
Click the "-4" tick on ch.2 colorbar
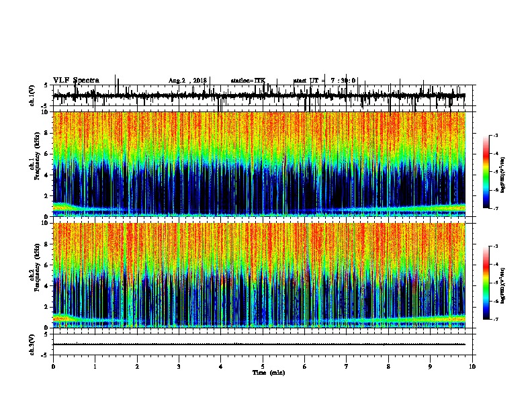[x=496, y=264]
